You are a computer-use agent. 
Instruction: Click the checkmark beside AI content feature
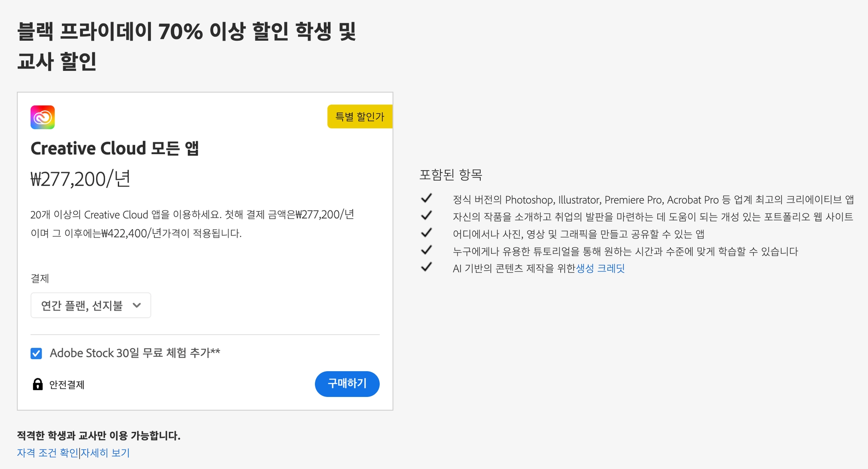(x=426, y=267)
